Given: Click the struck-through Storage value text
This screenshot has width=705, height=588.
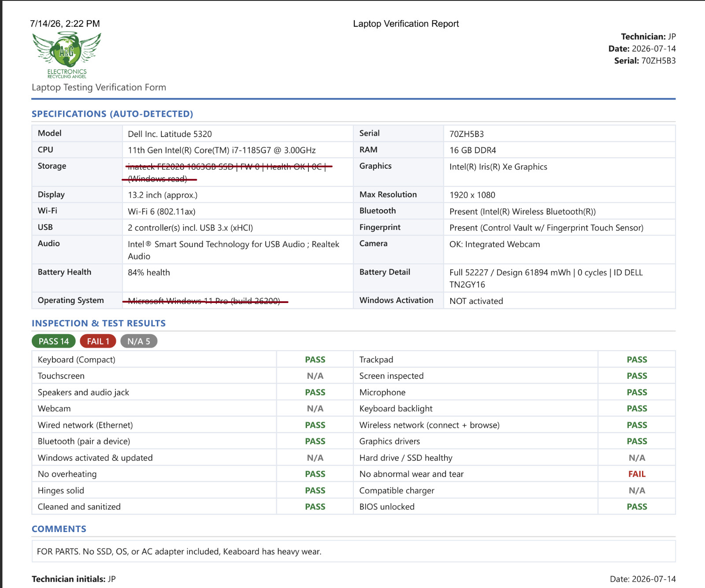Looking at the screenshot, I should [x=227, y=173].
